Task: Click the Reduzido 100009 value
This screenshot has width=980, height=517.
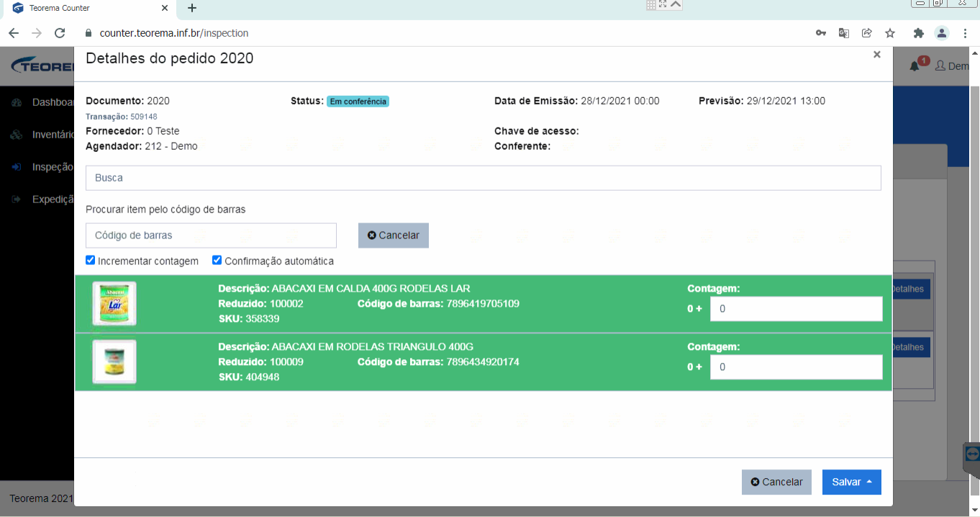Action: click(x=286, y=361)
